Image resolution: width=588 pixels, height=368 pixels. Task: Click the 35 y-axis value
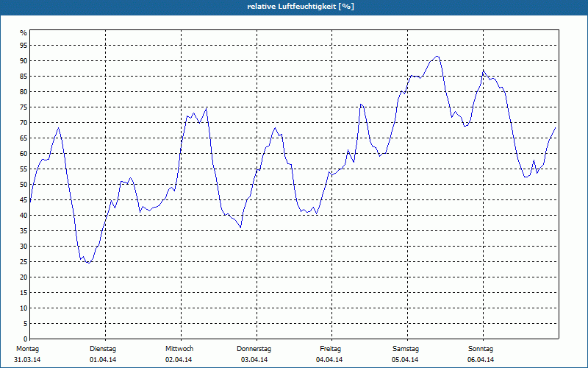tap(24, 231)
